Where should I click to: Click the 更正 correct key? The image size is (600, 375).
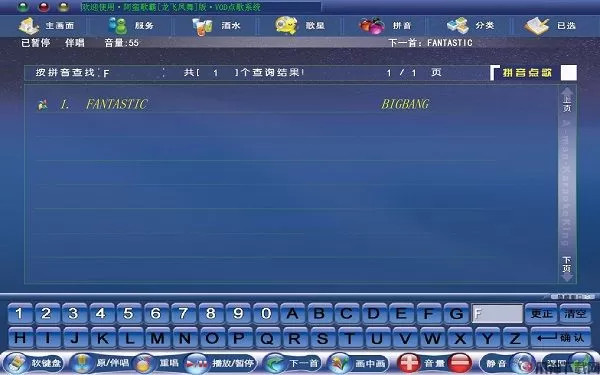541,313
